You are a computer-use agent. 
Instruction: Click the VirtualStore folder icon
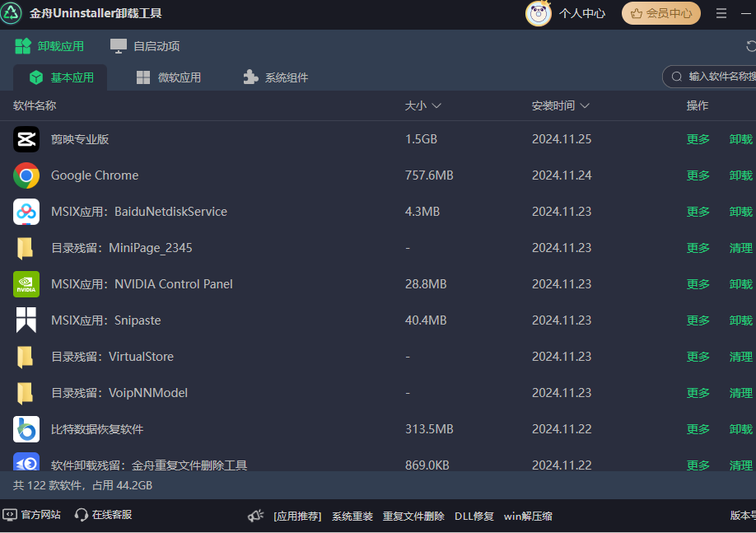tap(25, 357)
